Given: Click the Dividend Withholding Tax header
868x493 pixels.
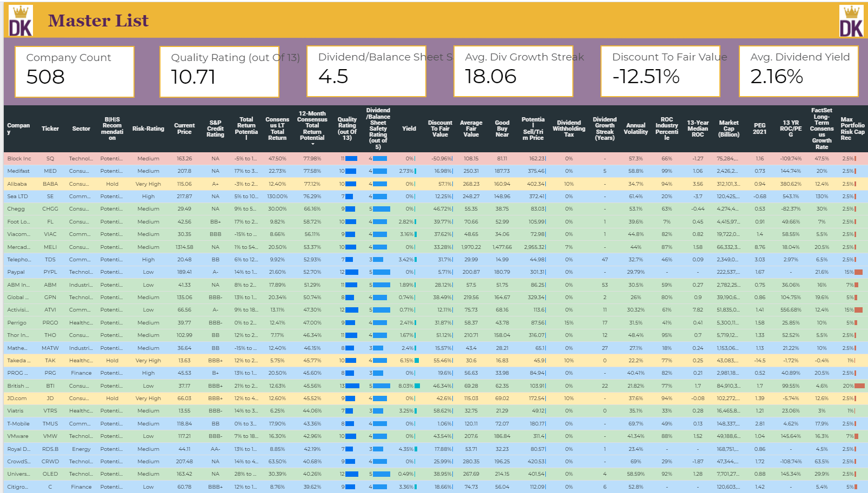Looking at the screenshot, I should click(x=569, y=129).
